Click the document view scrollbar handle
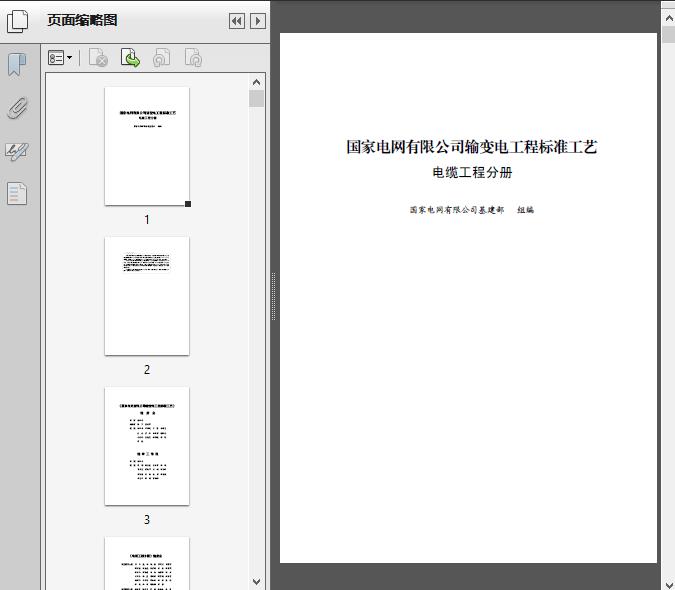Screen dimensions: 675x590 [669, 34]
